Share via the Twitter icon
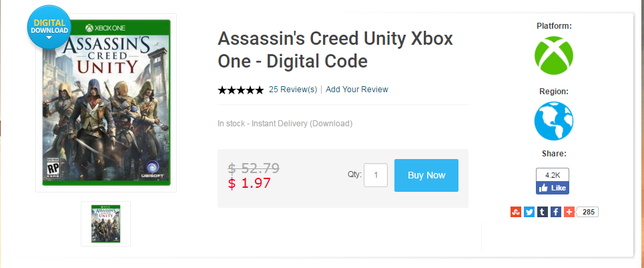644x268 pixels. 529,212
